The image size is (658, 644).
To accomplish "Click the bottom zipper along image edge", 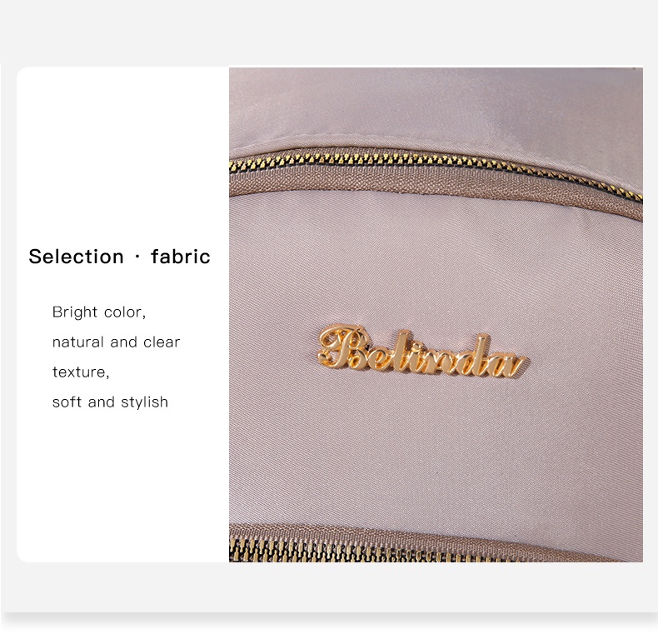I will (436, 550).
